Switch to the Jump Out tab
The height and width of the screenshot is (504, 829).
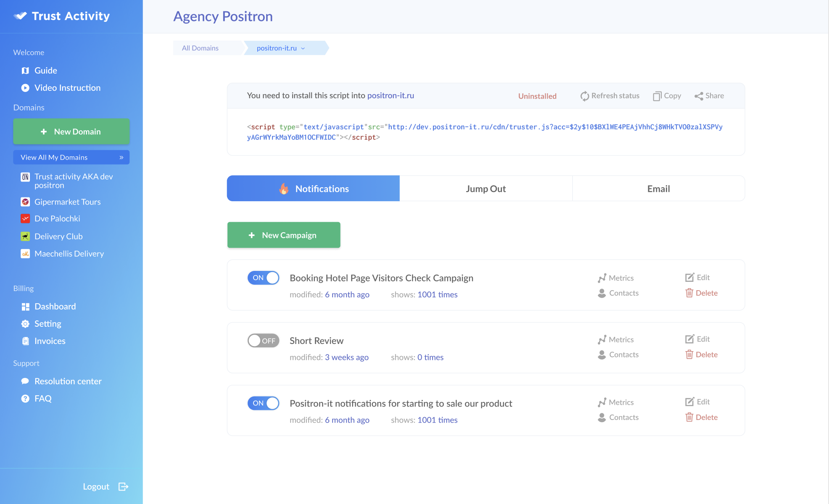coord(486,189)
